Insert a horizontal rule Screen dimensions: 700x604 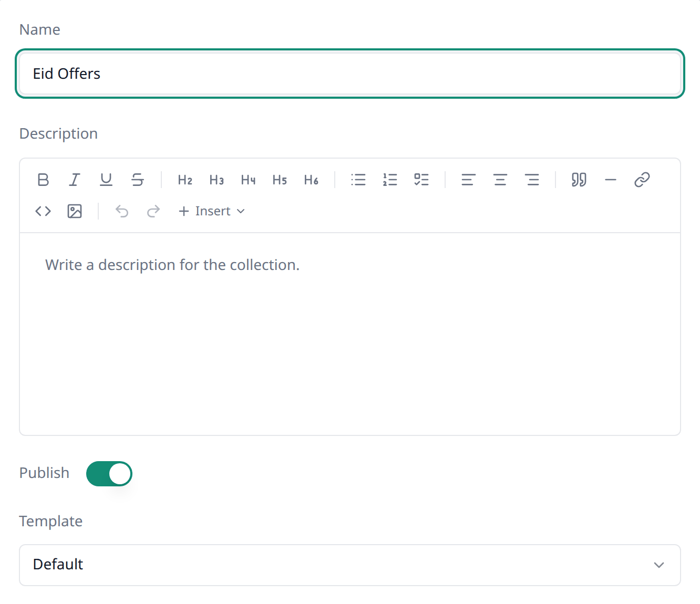pyautogui.click(x=611, y=180)
